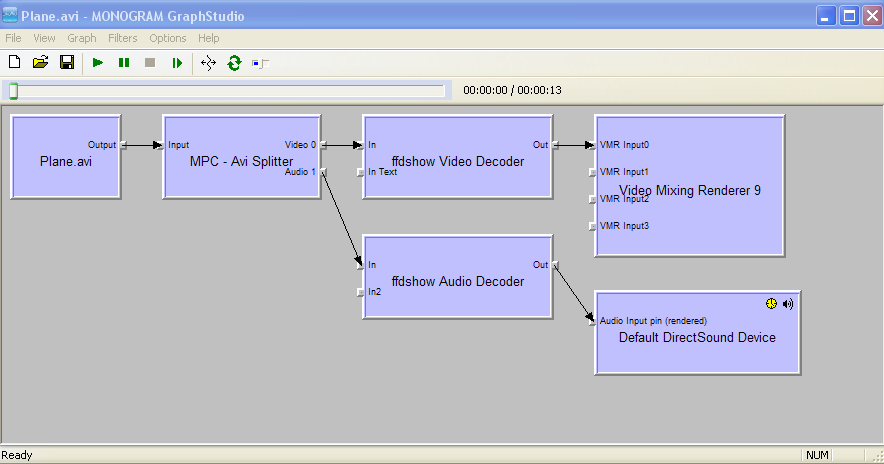Select the Default DirectSound Device filter
The height and width of the screenshot is (464, 884).
click(697, 333)
